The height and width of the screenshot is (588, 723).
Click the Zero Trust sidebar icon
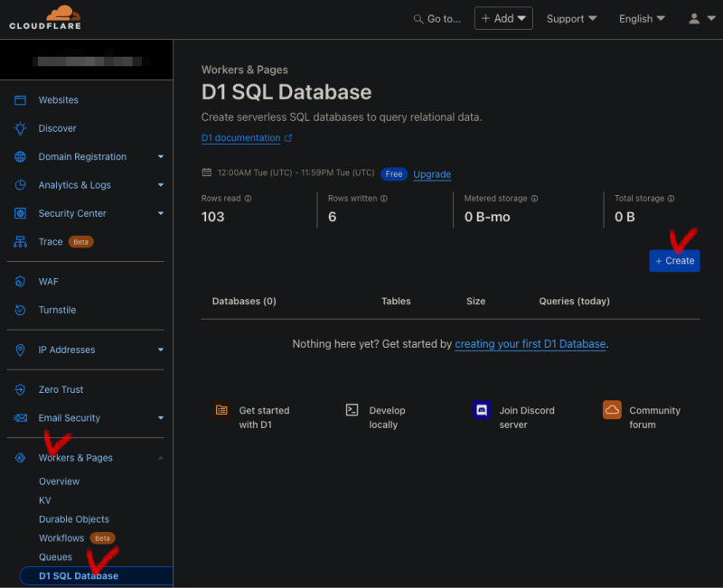click(x=18, y=389)
